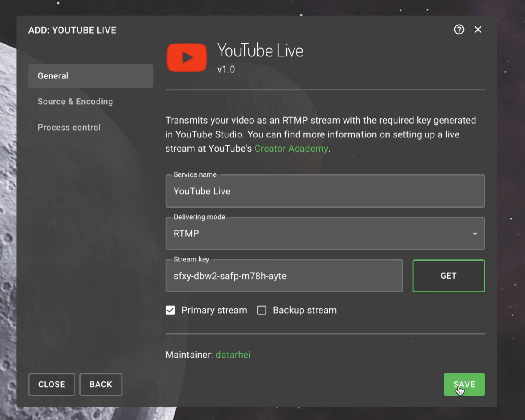
Task: Select the General tab
Action: click(91, 76)
